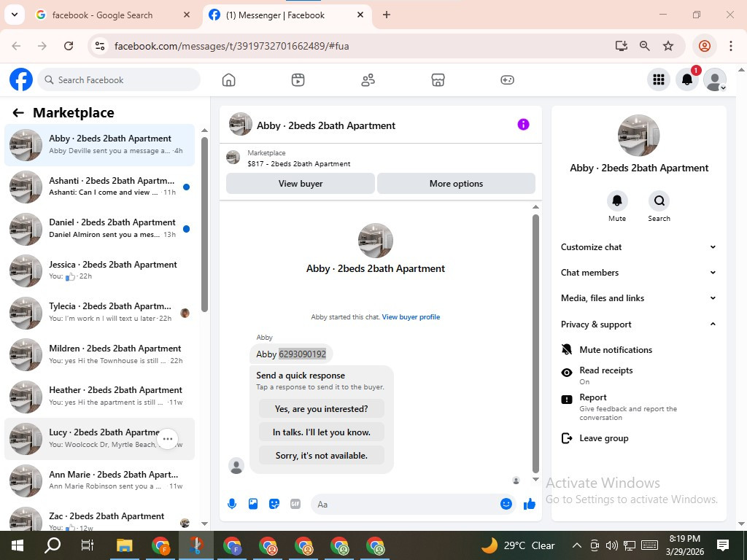Send quick response Sorry, it's not available.
This screenshot has width=747, height=560.
pos(322,456)
